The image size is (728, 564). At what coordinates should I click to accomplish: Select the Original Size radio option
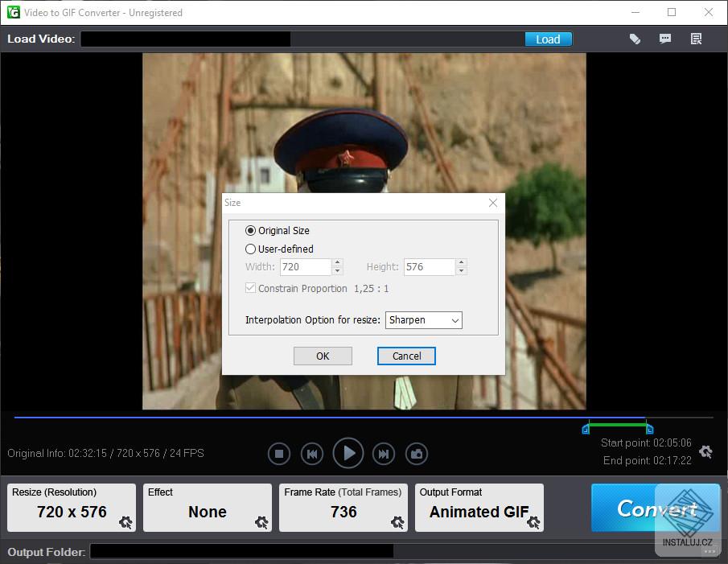[278, 231]
